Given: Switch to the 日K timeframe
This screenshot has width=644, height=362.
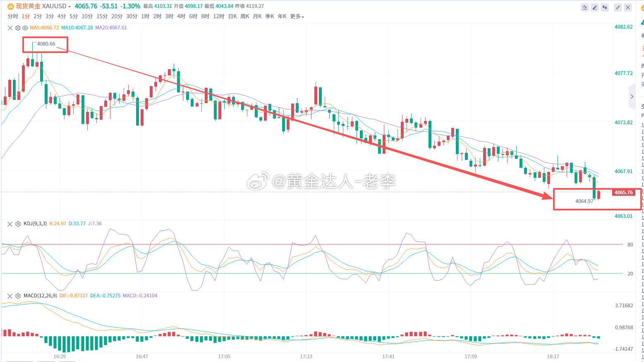Looking at the screenshot, I should pyautogui.click(x=232, y=17).
